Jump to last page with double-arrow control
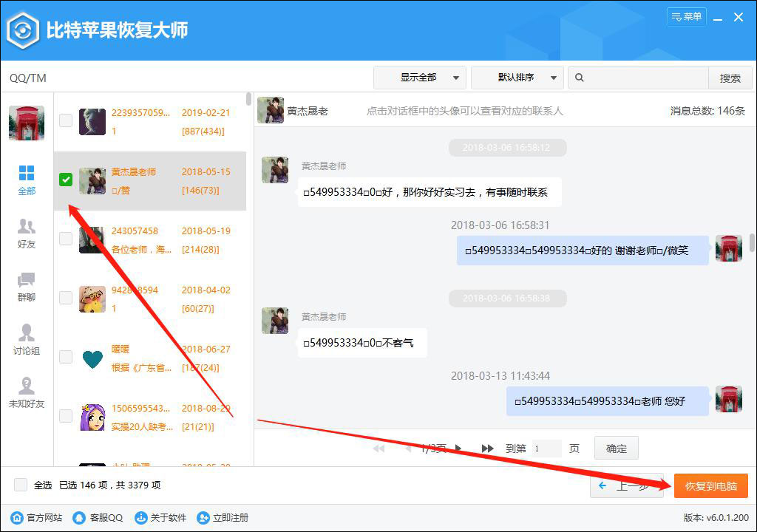The image size is (757, 532). [x=487, y=448]
